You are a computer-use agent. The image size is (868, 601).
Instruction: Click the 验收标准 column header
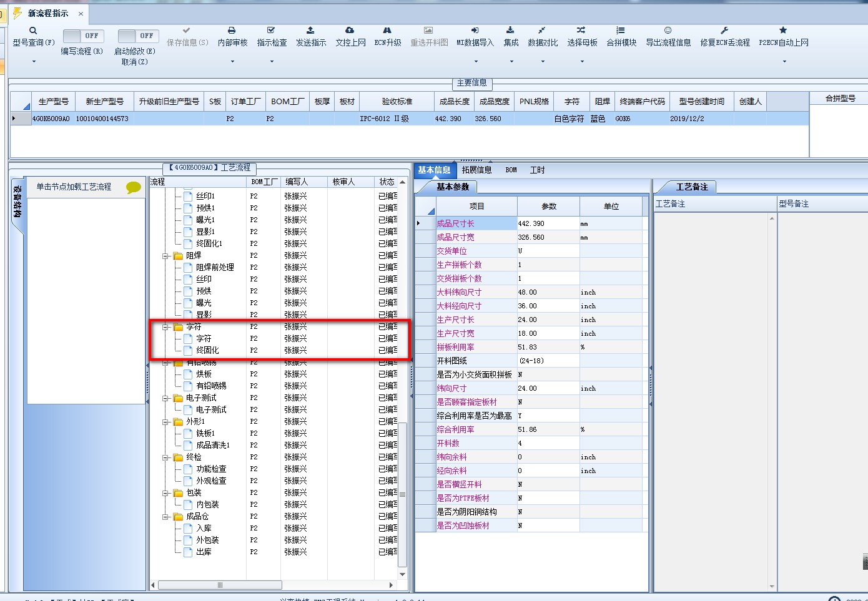point(397,101)
